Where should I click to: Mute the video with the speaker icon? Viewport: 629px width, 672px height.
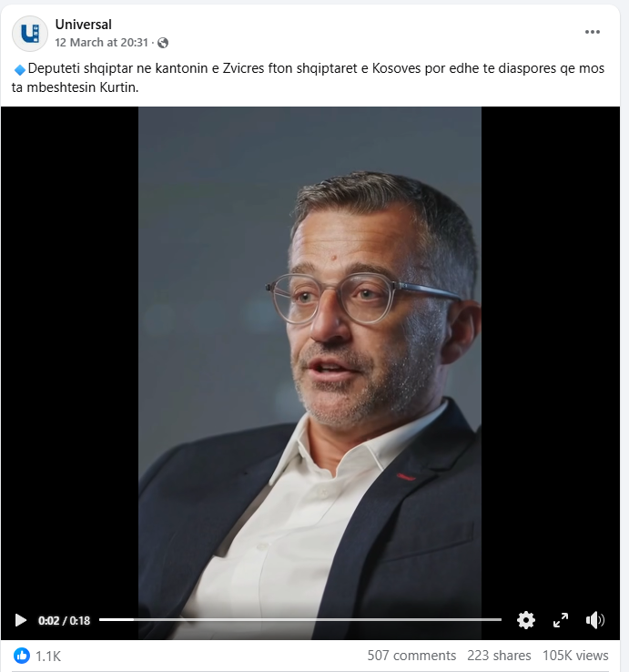click(x=594, y=620)
